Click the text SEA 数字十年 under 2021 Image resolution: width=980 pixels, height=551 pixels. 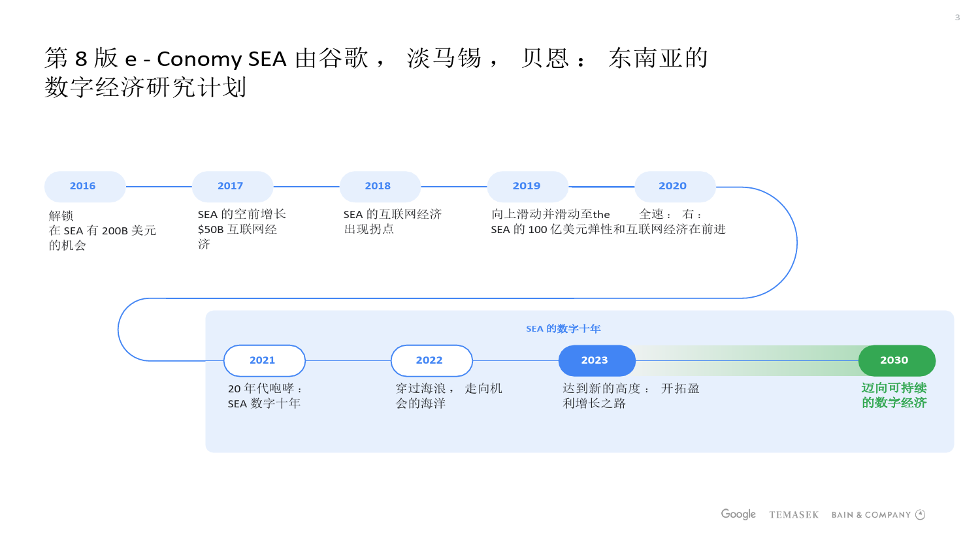pos(264,403)
